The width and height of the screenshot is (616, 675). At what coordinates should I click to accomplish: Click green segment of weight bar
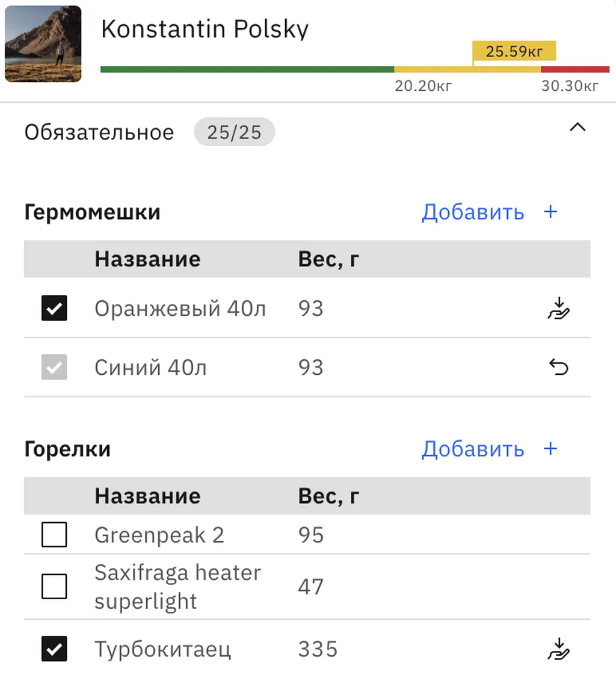click(x=247, y=70)
